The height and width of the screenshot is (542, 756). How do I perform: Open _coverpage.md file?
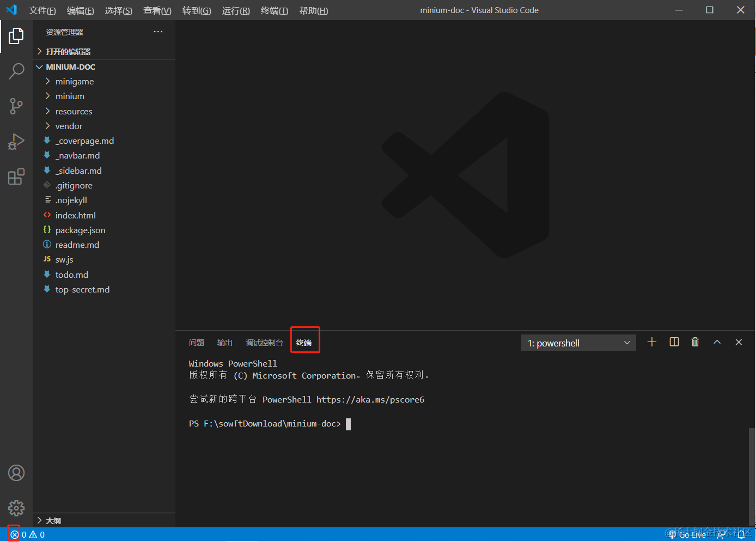[x=104, y=141]
